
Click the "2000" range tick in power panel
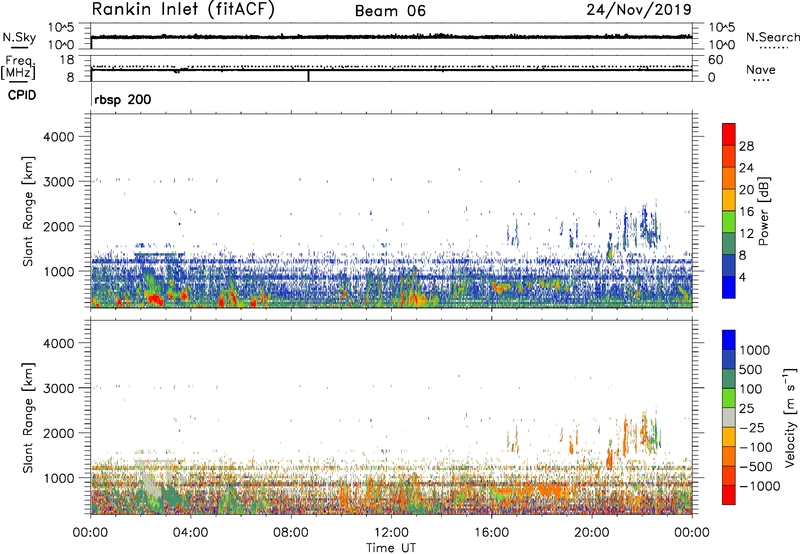(59, 226)
